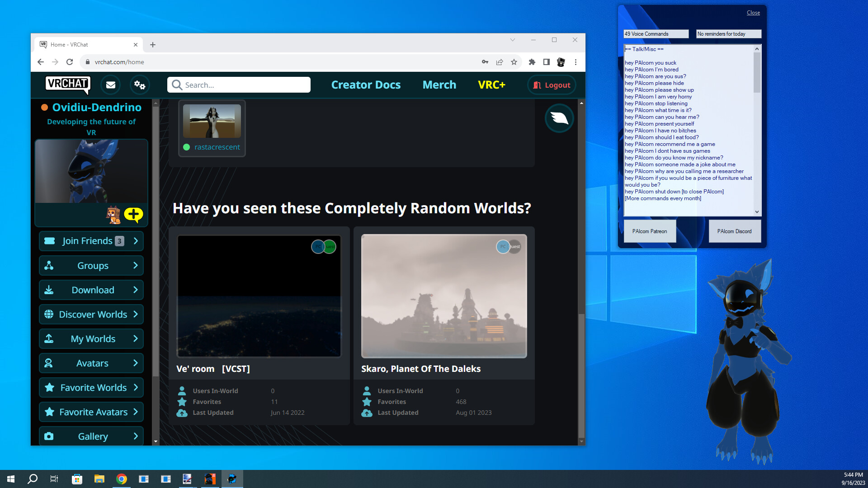Expand Favorite Worlds in the sidebar

click(x=91, y=387)
